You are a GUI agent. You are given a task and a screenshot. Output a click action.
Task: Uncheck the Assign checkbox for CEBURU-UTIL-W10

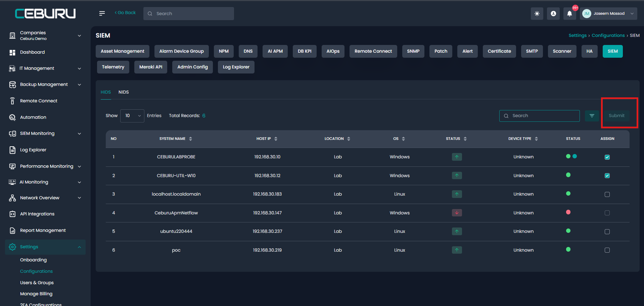607,175
